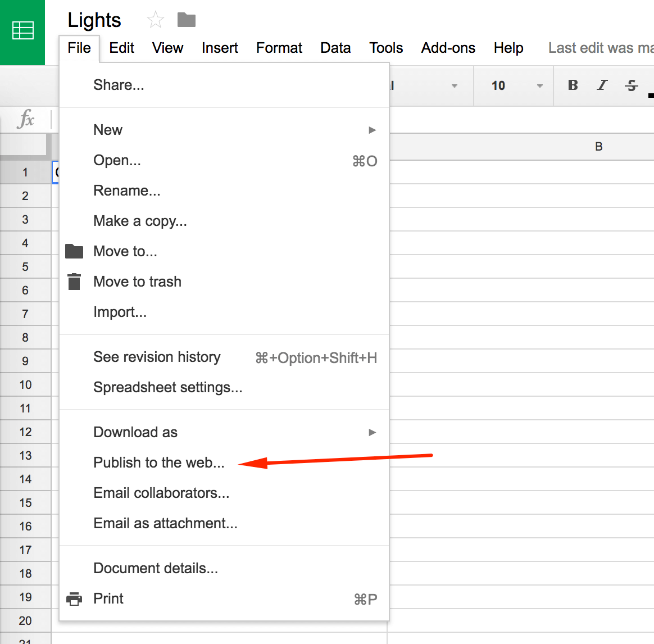Image resolution: width=654 pixels, height=644 pixels.
Task: Select row 1 header
Action: click(25, 173)
